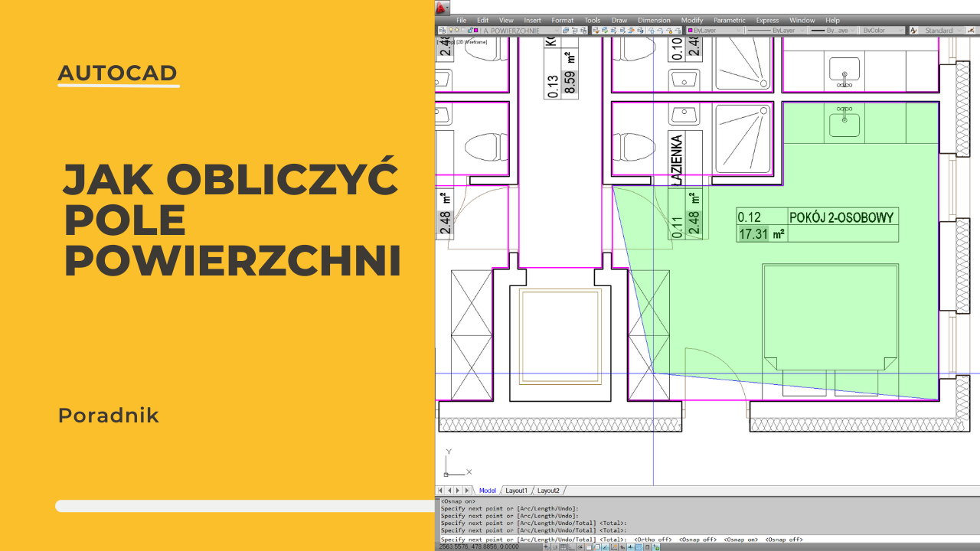Open the A_POWIERZCHNIE layer dropdown

504,31
